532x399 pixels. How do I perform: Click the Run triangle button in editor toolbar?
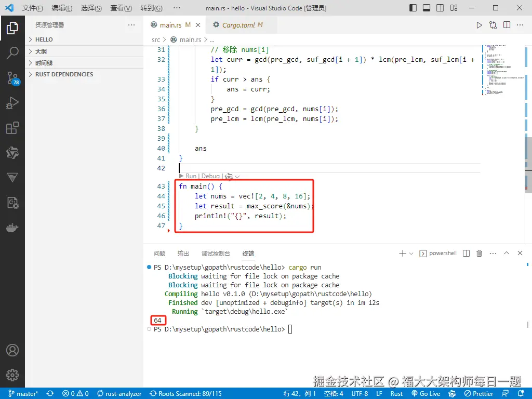click(x=479, y=25)
